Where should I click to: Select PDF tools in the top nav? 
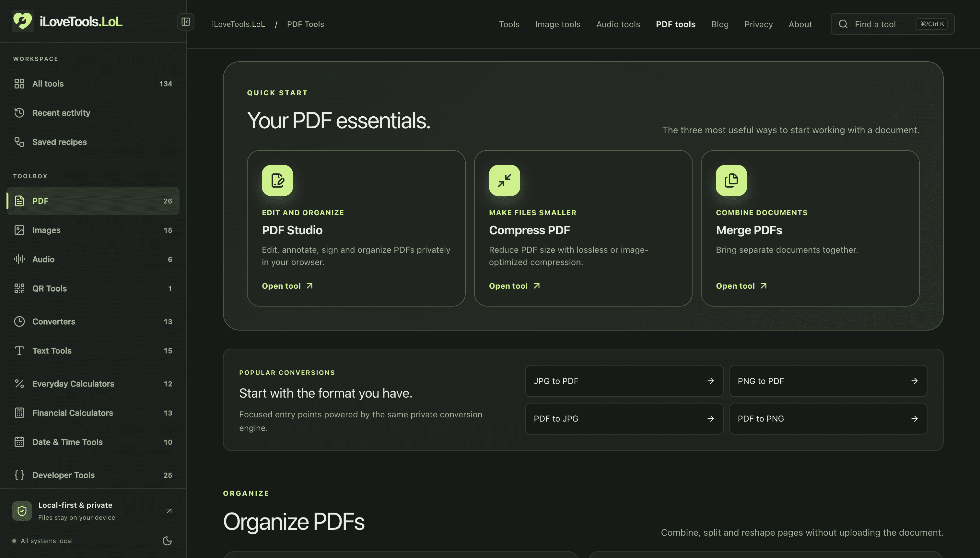click(x=675, y=24)
